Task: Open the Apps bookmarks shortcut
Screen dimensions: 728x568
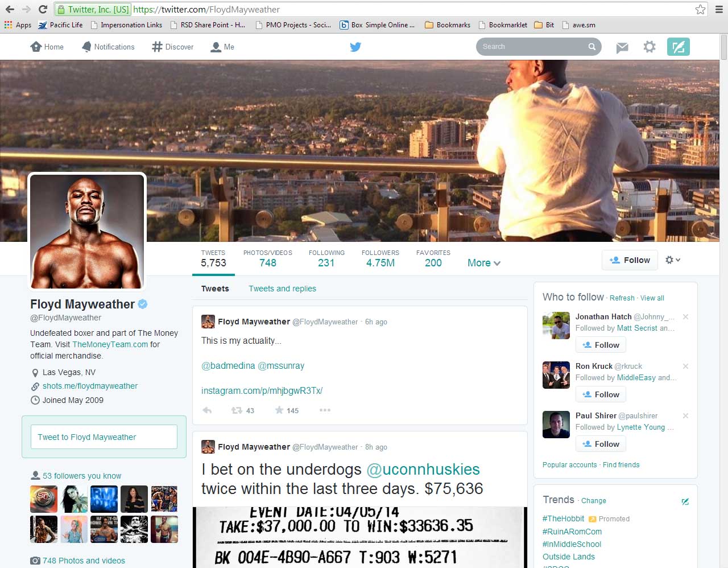Action: click(x=18, y=25)
